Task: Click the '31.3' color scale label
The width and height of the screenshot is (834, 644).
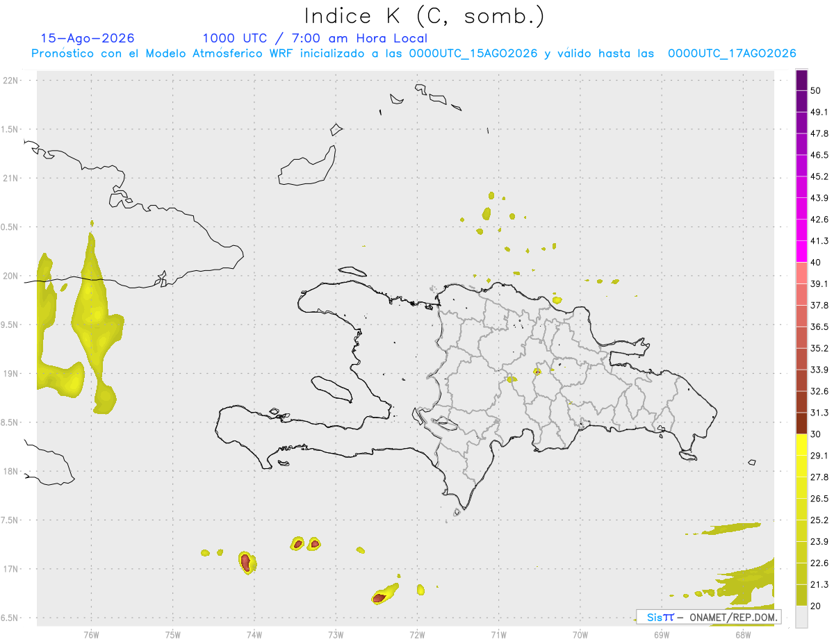Action: coord(819,413)
